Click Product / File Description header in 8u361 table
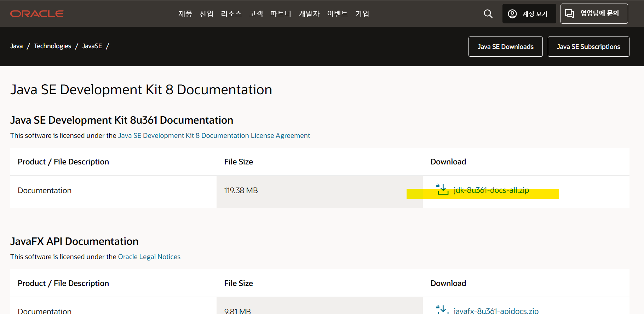The height and width of the screenshot is (314, 644). pyautogui.click(x=63, y=162)
